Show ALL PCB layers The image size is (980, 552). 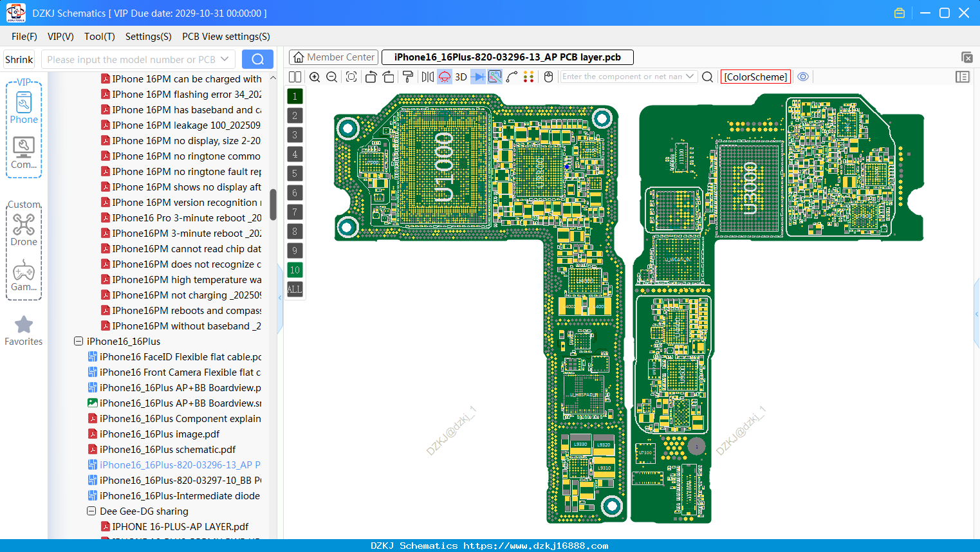tap(295, 290)
